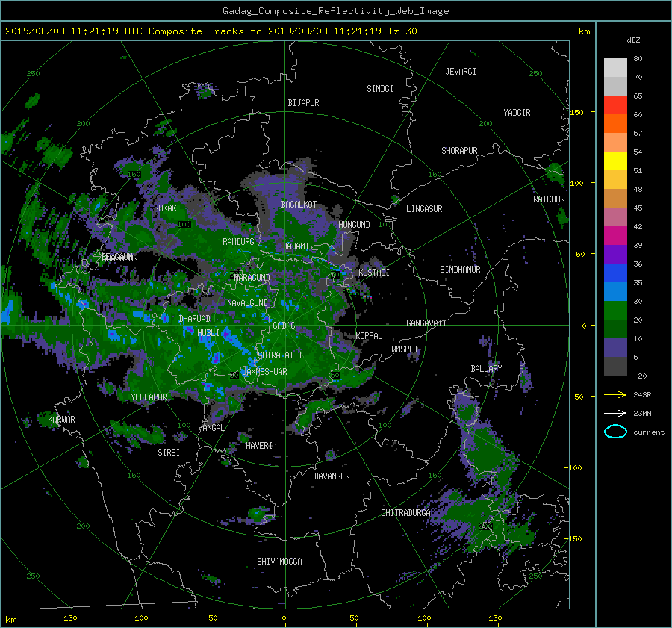This screenshot has width=672, height=628.
Task: Click the BALLARY city label
Action: pyautogui.click(x=486, y=369)
